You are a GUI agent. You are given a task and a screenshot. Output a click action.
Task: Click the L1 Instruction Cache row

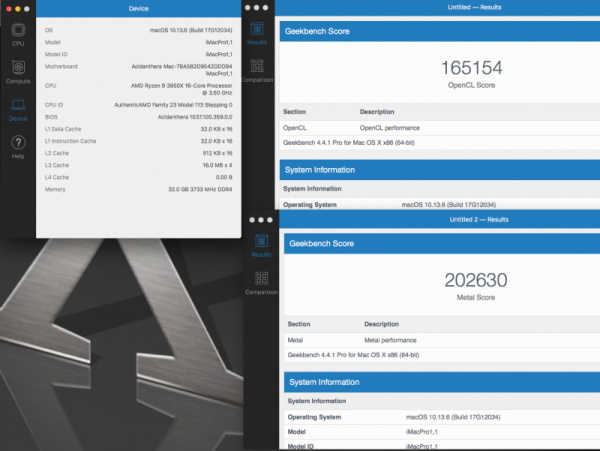point(139,141)
